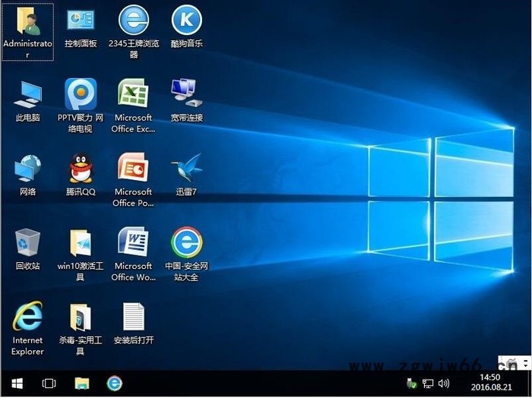Image resolution: width=532 pixels, height=398 pixels.
Task: Open the Microsoft Office Excel shortcut
Action: coord(134,94)
